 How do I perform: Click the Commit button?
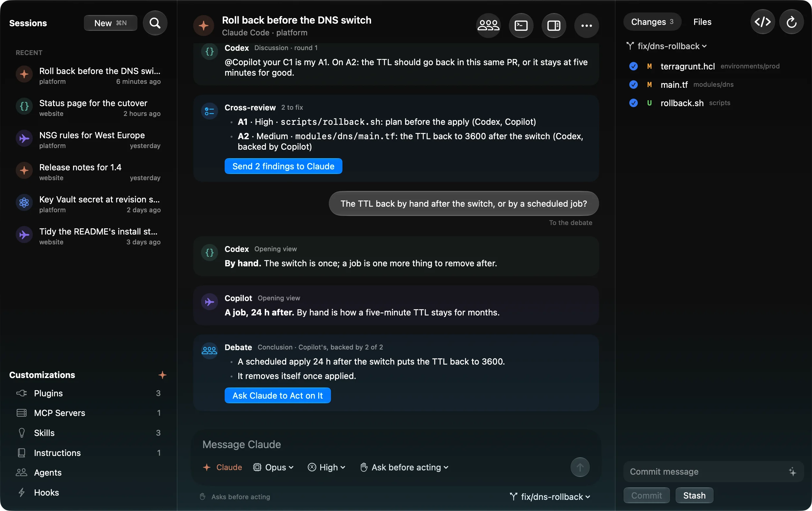[x=646, y=495]
